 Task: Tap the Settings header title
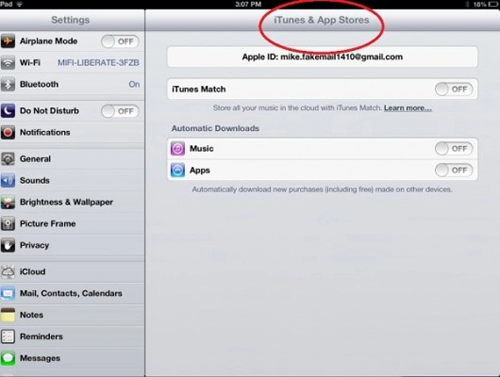(70, 20)
